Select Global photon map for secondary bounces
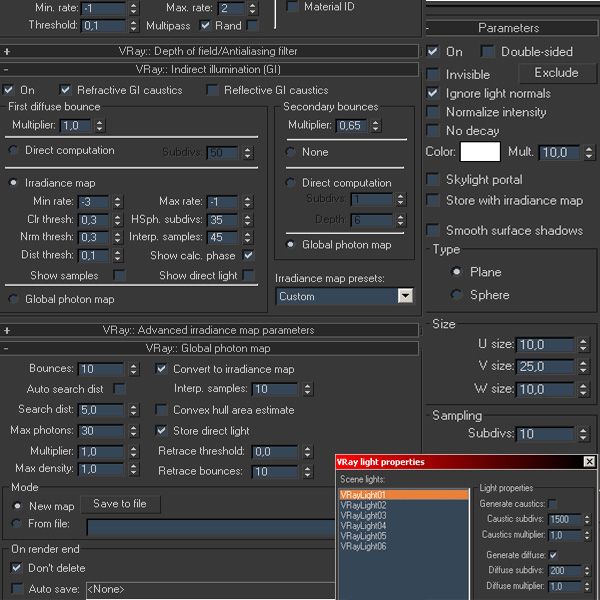Screen dimensions: 600x600 pyautogui.click(x=290, y=244)
